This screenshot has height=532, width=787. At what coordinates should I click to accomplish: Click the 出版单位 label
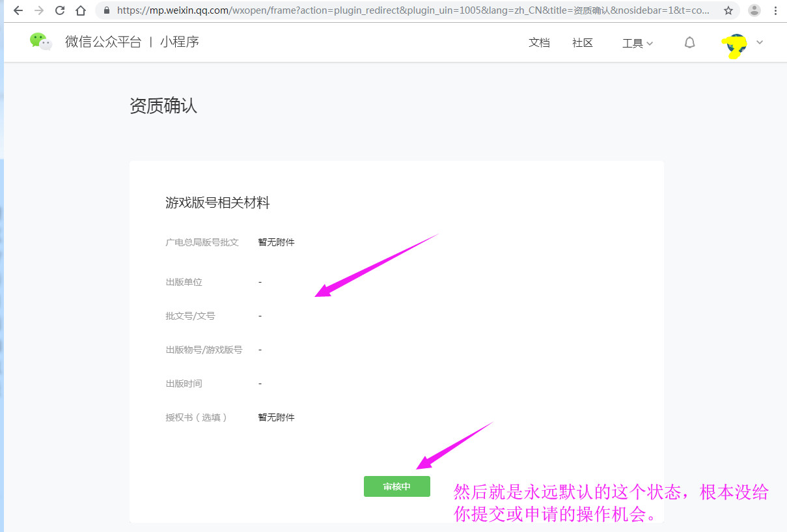pos(184,282)
